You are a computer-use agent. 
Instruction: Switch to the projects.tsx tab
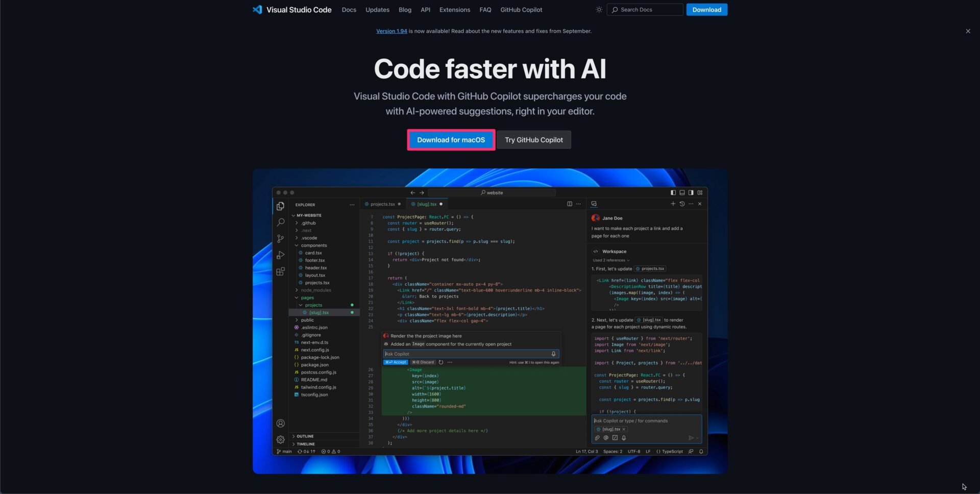coord(382,204)
